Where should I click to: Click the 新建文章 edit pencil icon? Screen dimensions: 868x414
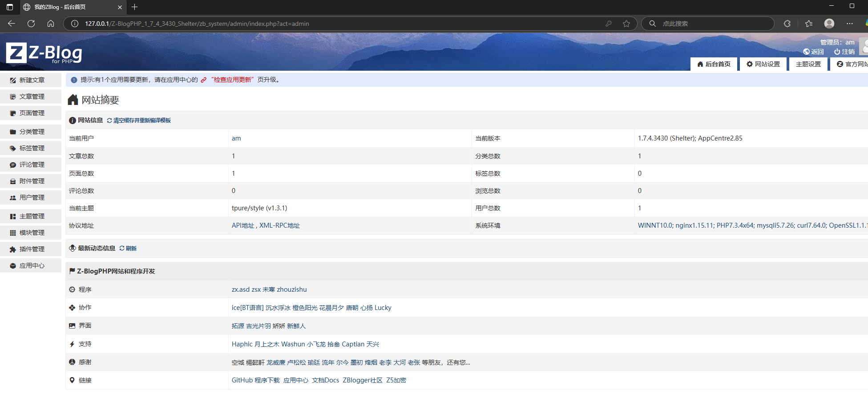click(13, 80)
